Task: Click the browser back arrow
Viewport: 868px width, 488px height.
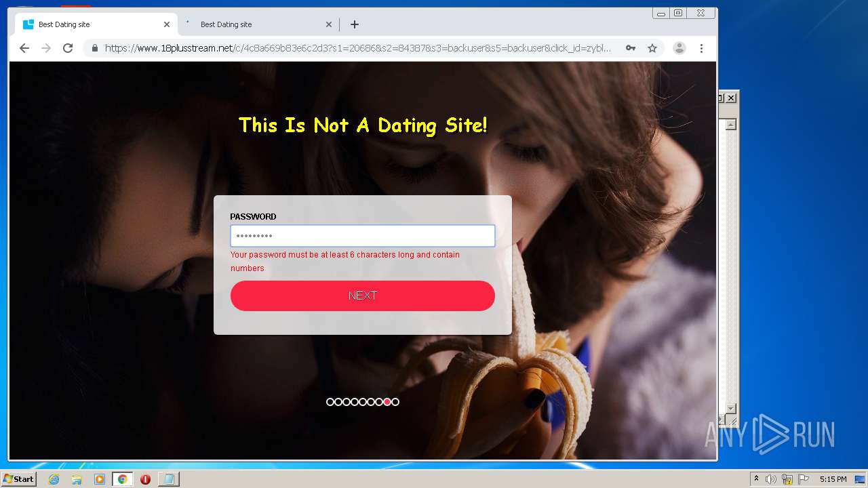Action: pos(24,48)
